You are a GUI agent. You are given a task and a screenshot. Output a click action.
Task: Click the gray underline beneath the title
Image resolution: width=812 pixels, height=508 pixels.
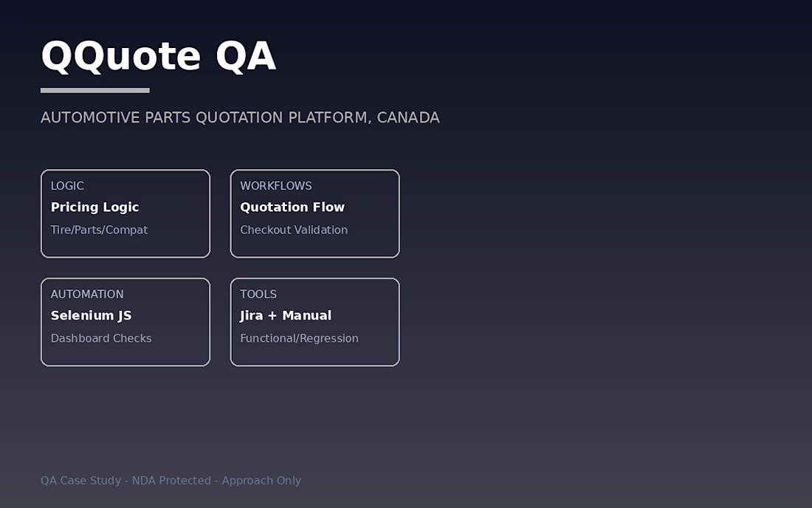click(95, 91)
